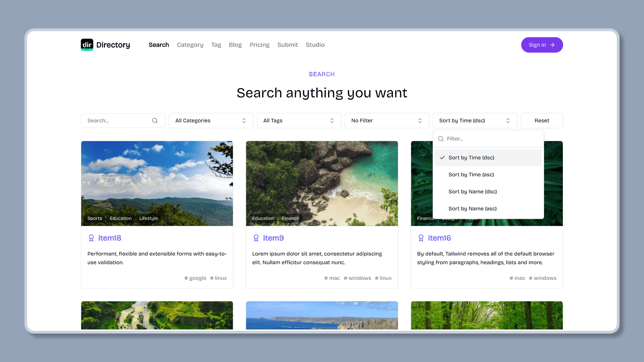Click the mac hashtag tag icon

pyautogui.click(x=326, y=278)
